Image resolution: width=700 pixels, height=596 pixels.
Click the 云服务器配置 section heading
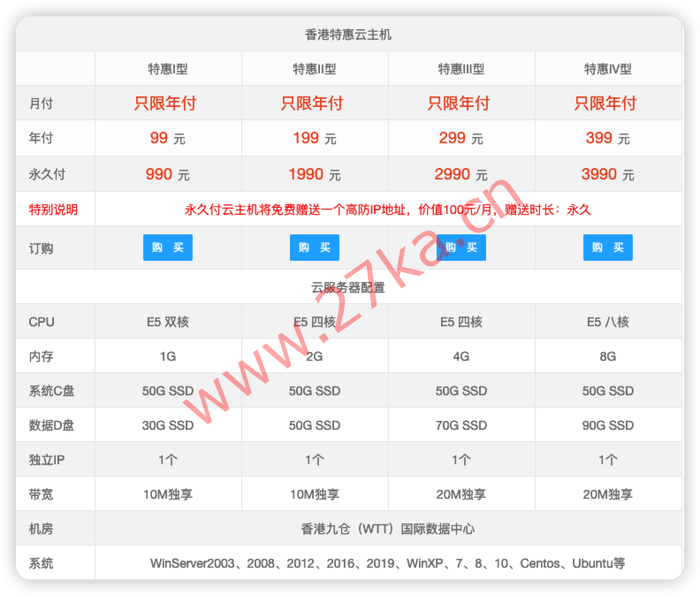coord(348,287)
